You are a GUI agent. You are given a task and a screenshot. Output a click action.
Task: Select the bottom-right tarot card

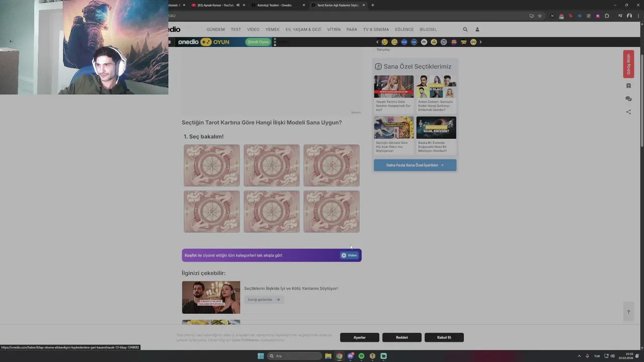[332, 212]
